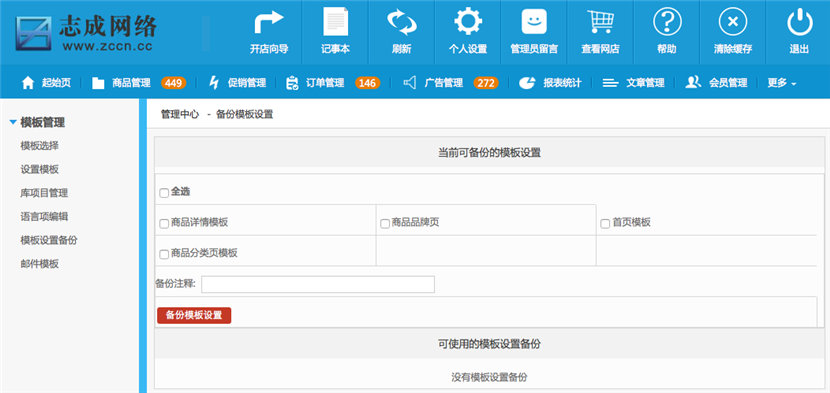Image resolution: width=830 pixels, height=393 pixels.
Task: Click the 449 badge on 商品管理
Action: (x=173, y=83)
